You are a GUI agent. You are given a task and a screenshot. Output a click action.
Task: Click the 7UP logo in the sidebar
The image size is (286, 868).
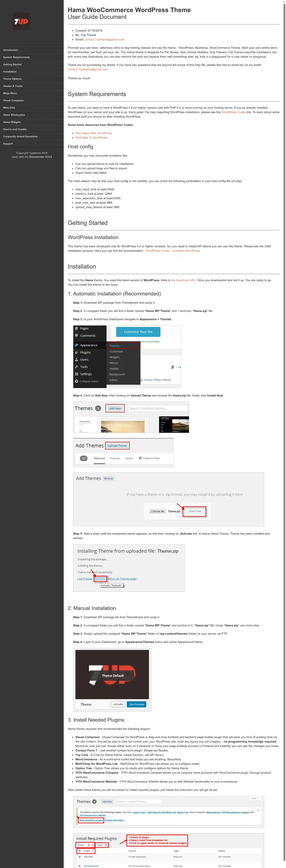(21, 21)
